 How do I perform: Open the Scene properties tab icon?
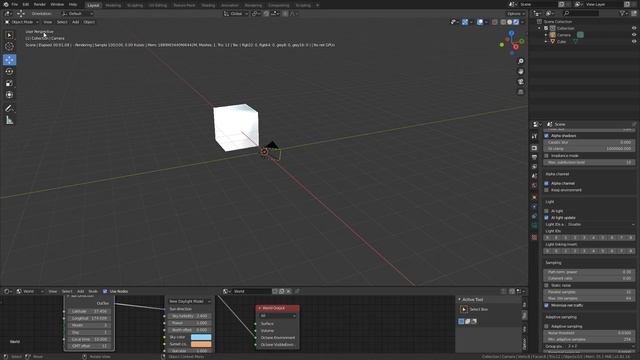[534, 176]
